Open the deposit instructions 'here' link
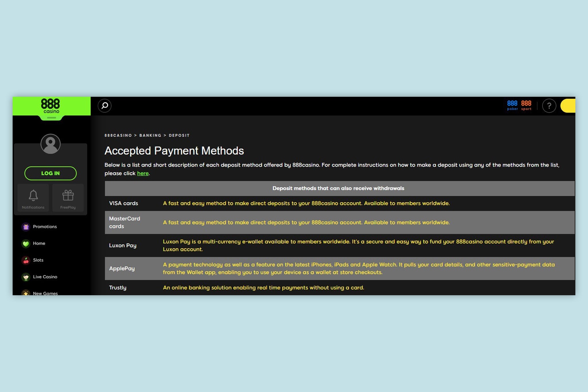The image size is (588, 392). coord(143,173)
